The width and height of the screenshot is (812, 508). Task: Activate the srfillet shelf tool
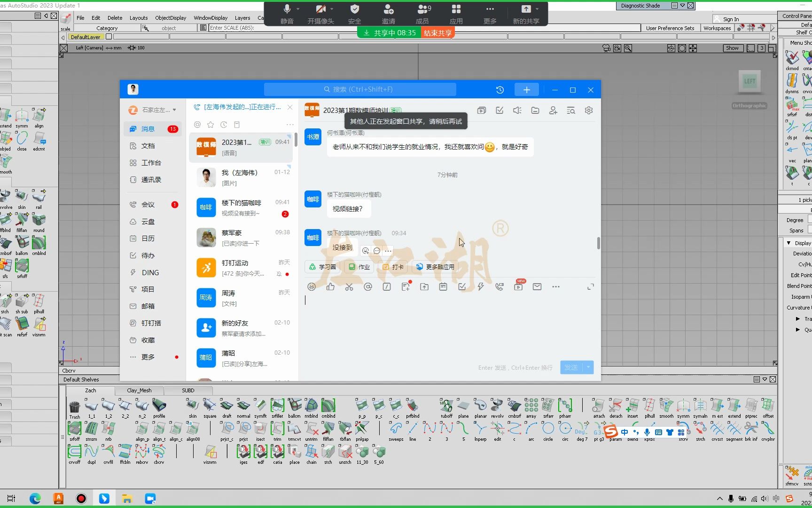coord(277,405)
